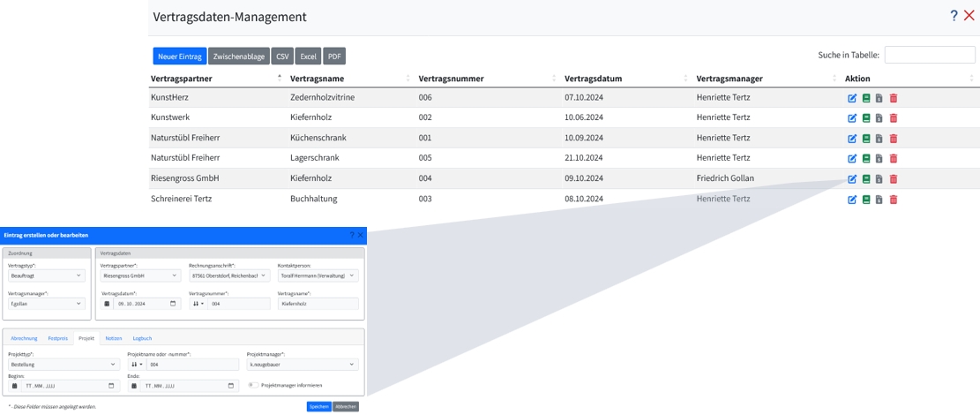Open help question mark in Vertragsdaten-Management header
Screen dimensions: 980x415
(954, 16)
